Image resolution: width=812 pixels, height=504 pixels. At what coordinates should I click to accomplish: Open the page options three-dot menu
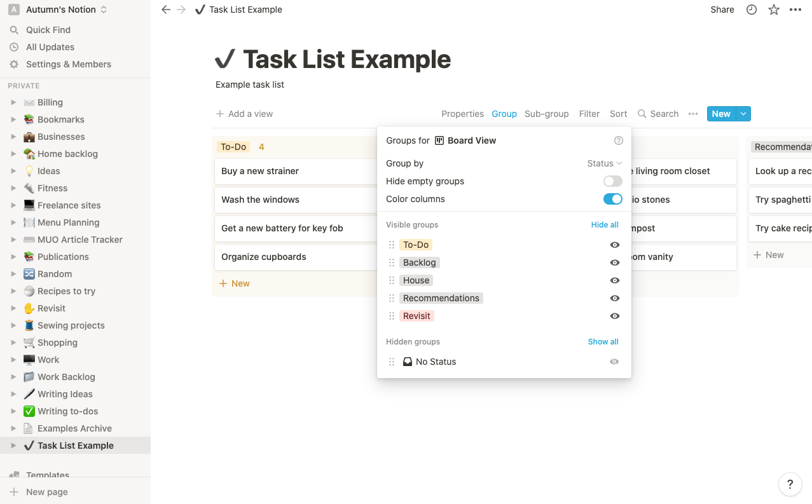[x=795, y=10]
